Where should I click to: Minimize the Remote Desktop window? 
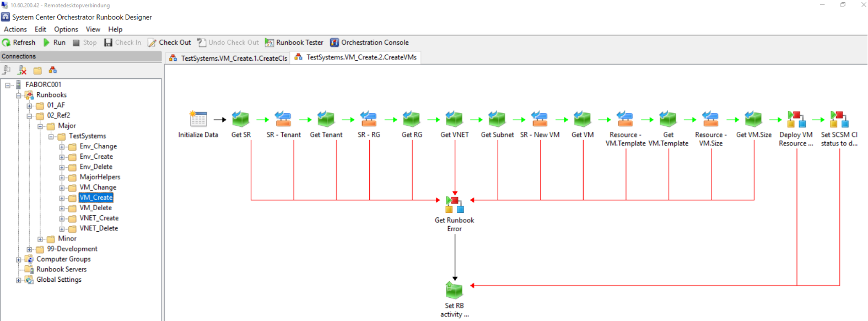click(822, 5)
